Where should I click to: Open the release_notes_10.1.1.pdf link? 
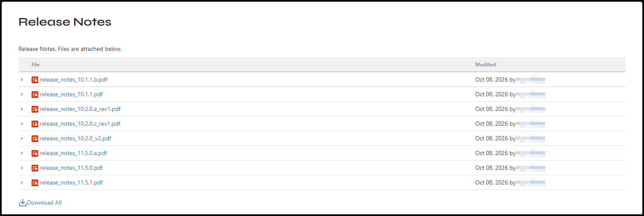[x=71, y=94]
